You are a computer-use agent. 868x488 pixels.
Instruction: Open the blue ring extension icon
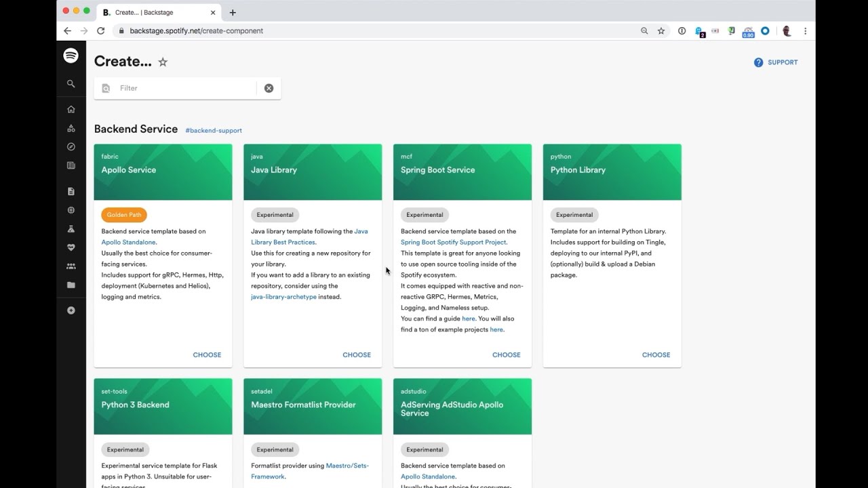(765, 30)
